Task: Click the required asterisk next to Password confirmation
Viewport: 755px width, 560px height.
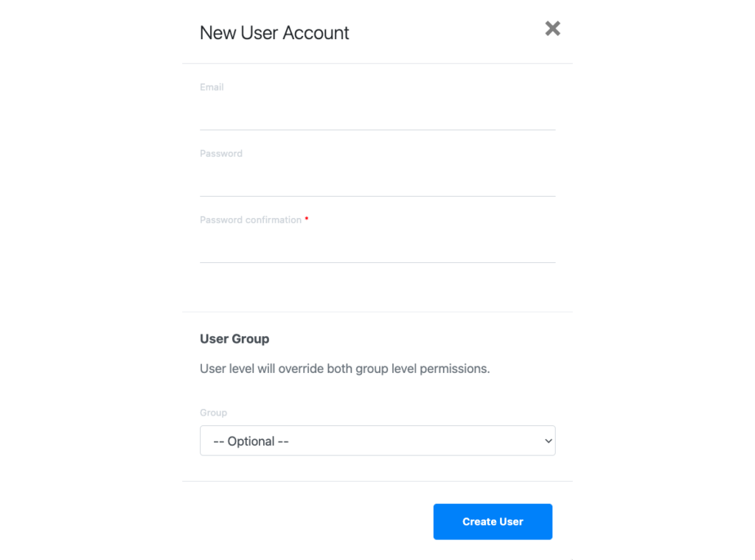Action: [307, 219]
